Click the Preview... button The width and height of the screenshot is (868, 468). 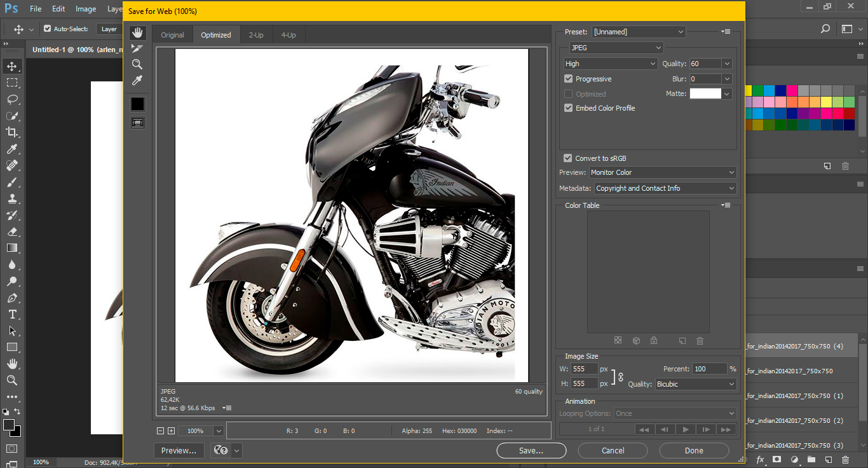pos(179,450)
